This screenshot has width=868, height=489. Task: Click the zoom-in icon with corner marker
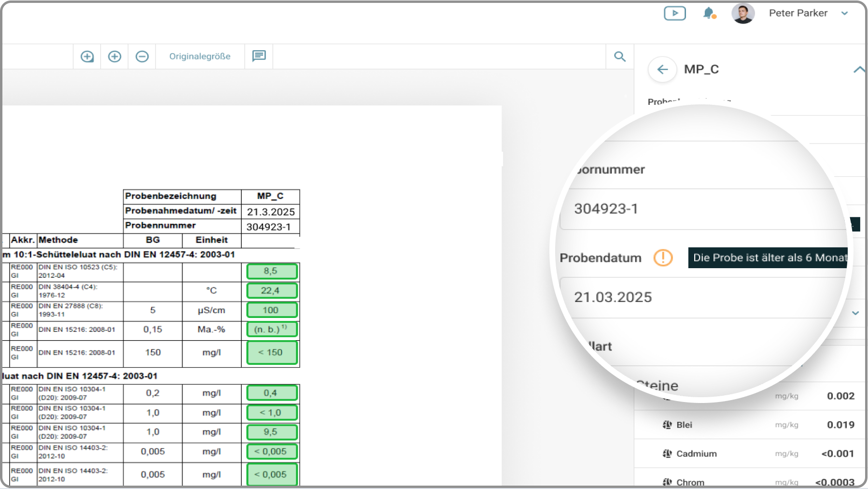tap(87, 57)
